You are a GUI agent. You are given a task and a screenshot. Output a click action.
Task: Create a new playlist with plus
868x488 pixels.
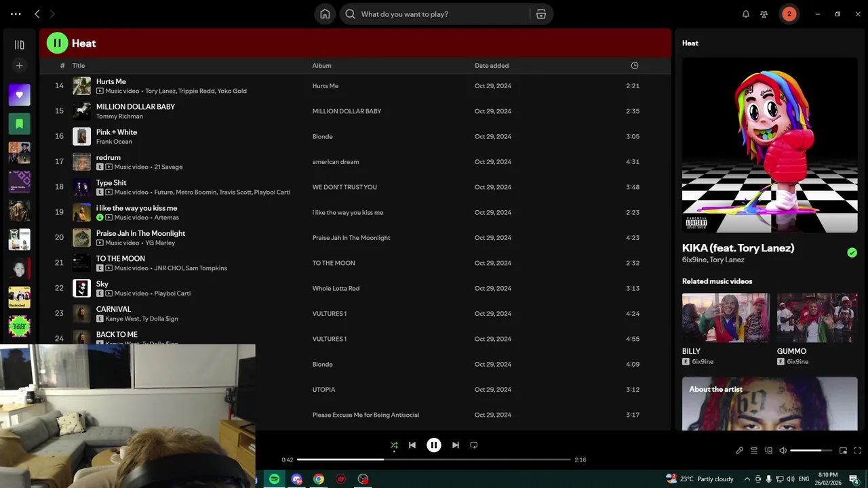point(19,66)
